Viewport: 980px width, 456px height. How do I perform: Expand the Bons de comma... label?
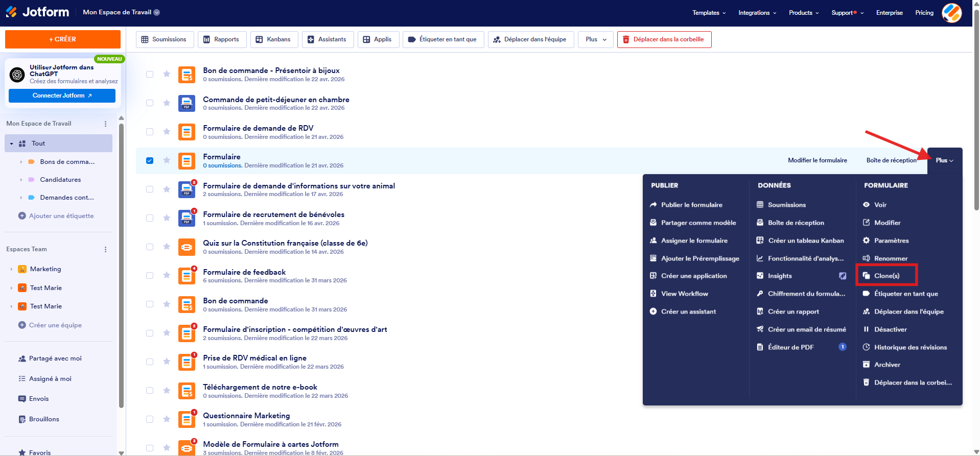[x=21, y=162]
